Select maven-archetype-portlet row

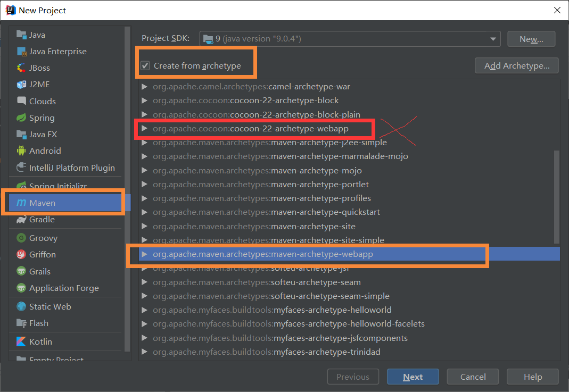349,184
